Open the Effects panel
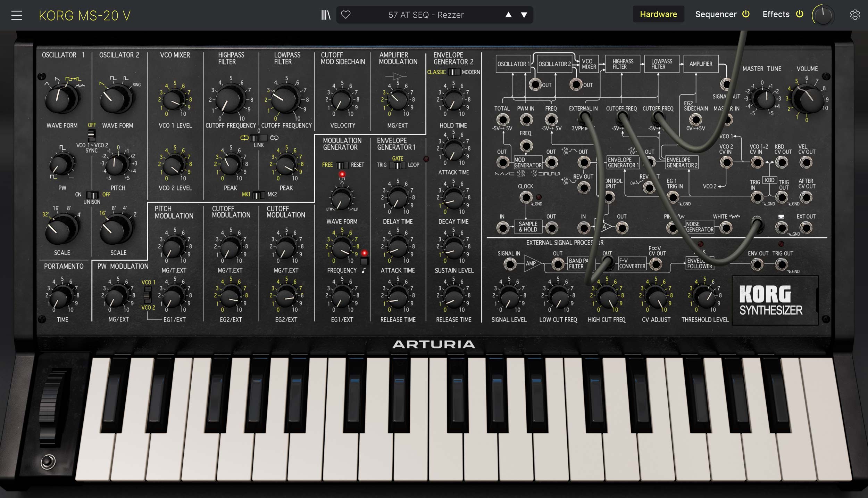The image size is (868, 498). 776,14
